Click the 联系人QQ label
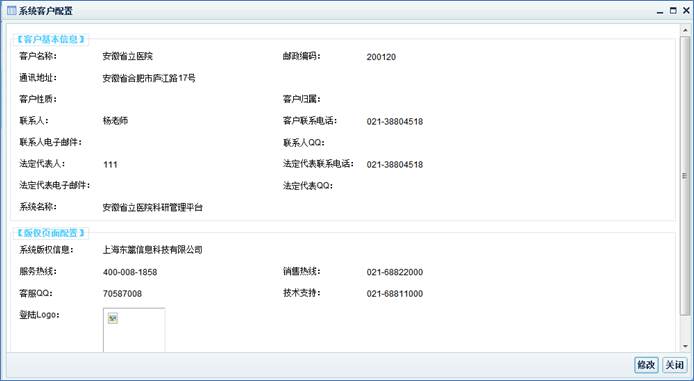The width and height of the screenshot is (694, 381). pos(304,143)
